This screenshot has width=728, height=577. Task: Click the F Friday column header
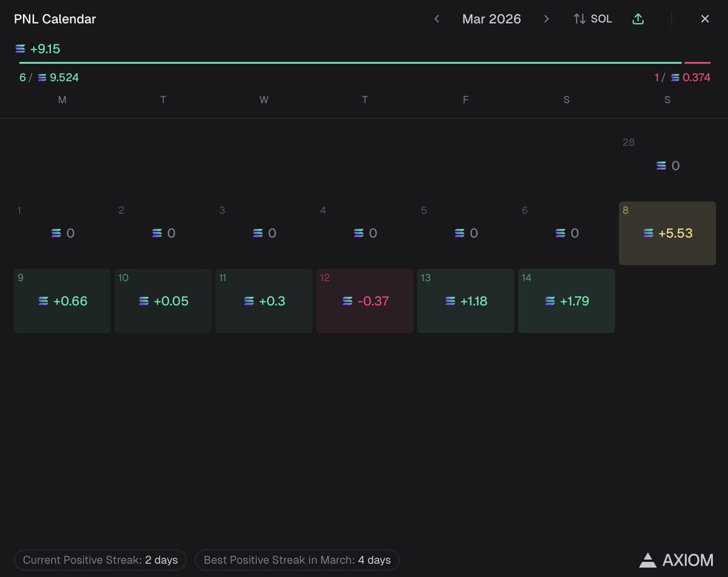pos(466,100)
